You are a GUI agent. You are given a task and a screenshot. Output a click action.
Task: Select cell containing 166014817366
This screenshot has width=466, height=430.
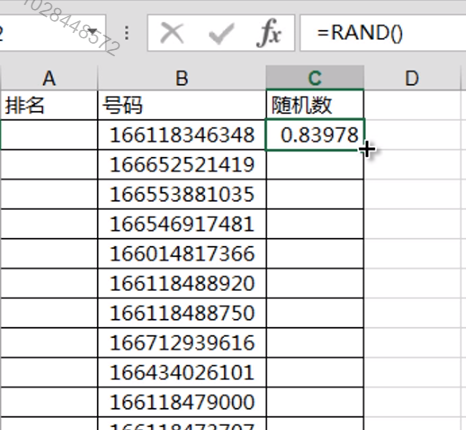pyautogui.click(x=182, y=254)
